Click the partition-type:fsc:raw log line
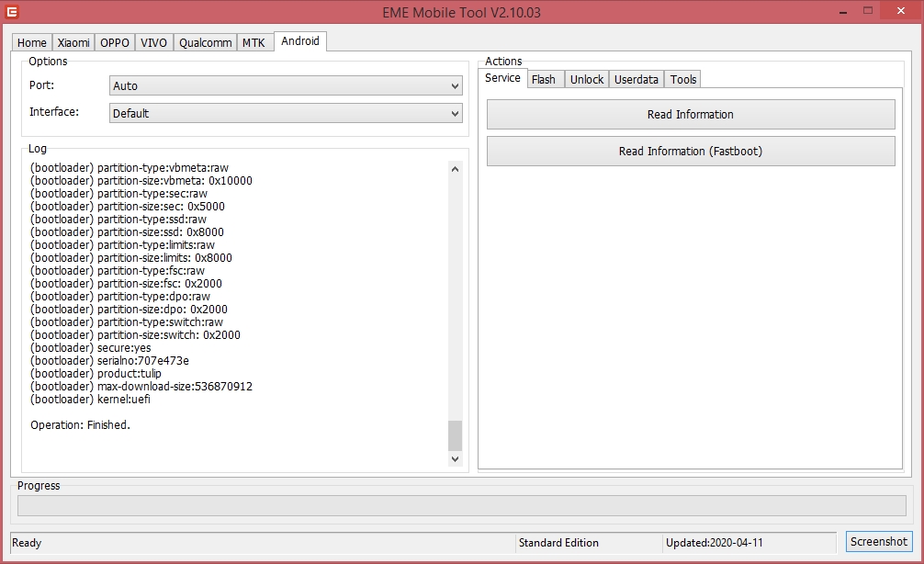This screenshot has height=564, width=924. (x=118, y=271)
